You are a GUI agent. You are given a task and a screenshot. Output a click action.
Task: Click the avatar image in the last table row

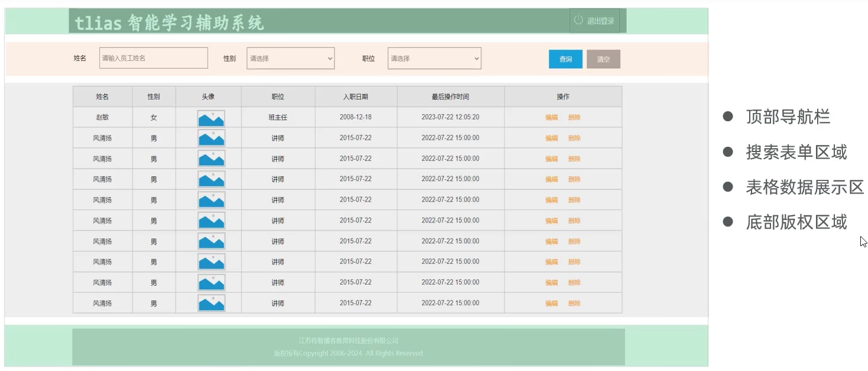click(211, 304)
